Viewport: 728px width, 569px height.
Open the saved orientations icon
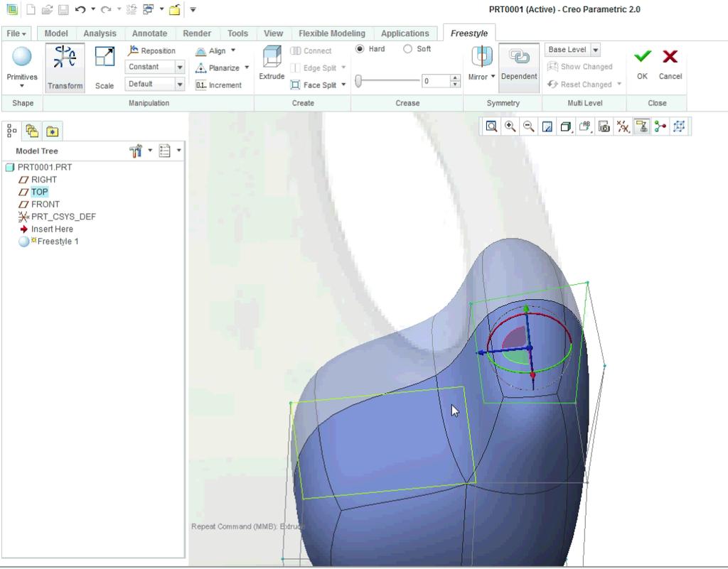[585, 126]
